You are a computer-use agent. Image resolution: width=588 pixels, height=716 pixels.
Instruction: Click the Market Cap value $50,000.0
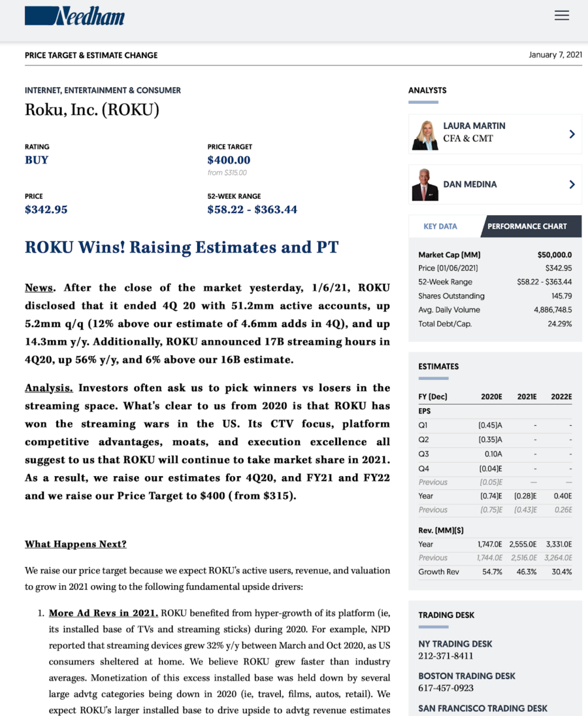pos(554,255)
